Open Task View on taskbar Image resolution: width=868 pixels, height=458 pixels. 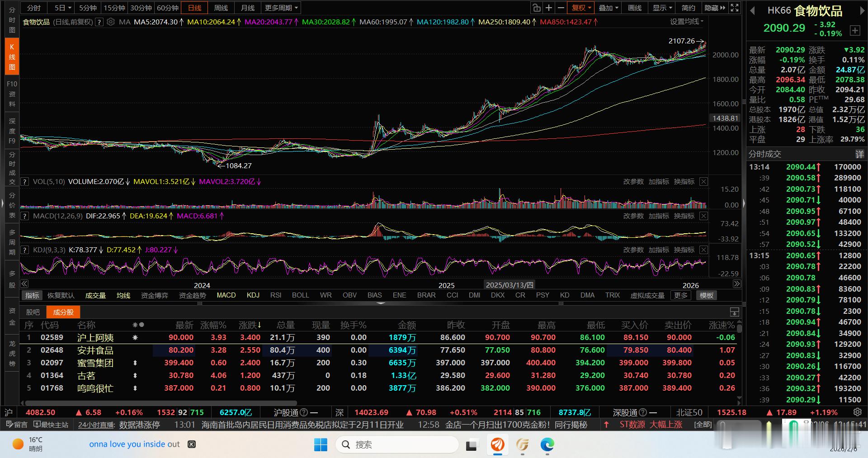[x=472, y=445]
